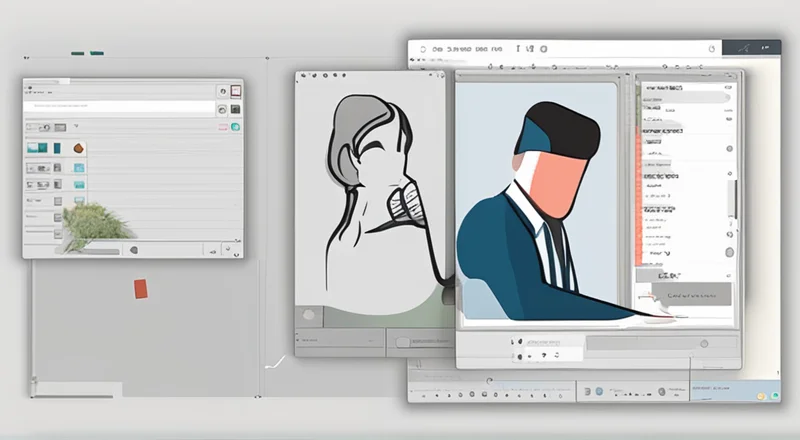Click the circular refresh icon in top-left window bar
Image resolution: width=800 pixels, height=440 pixels.
221,90
